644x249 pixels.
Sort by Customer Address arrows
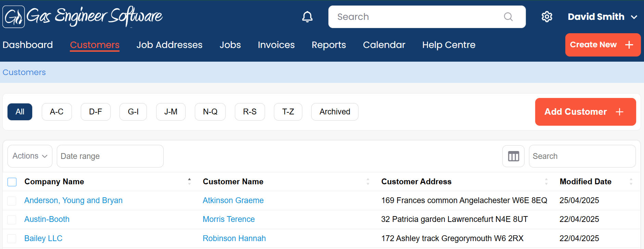point(546,182)
